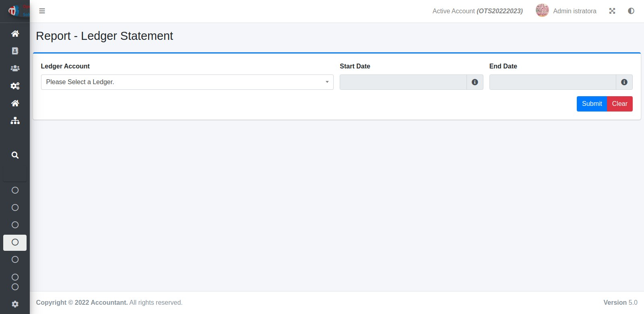Open the Ledger Account dropdown
Screen dimensions: 644x314
pos(187,82)
